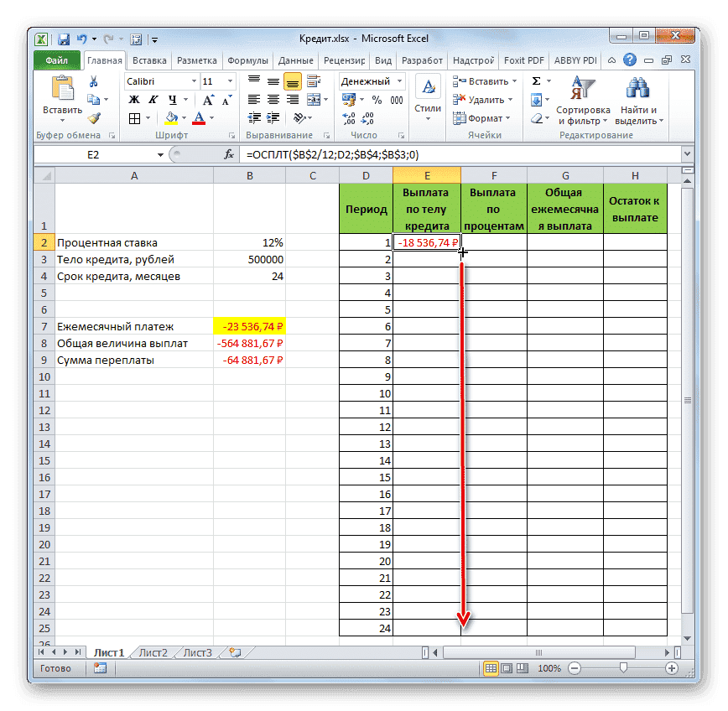The height and width of the screenshot is (711, 728).
Task: Open the Вид ribbon tab
Action: point(382,60)
